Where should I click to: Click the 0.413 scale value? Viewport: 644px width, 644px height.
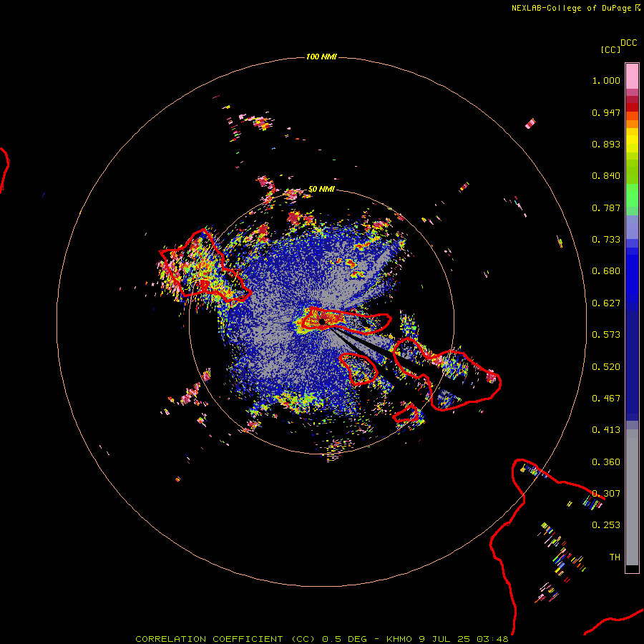606,430
